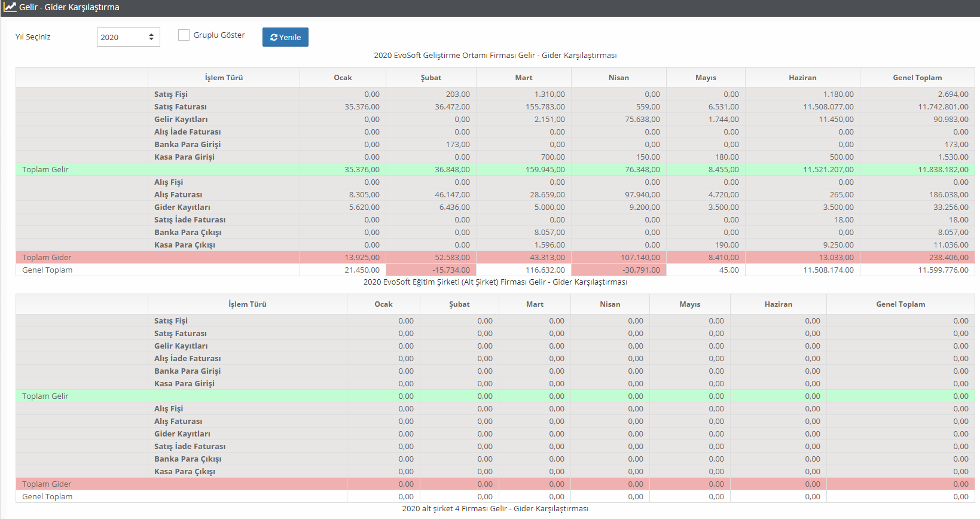Click total income value 11.838.182,00
980x519 pixels.
(943, 170)
